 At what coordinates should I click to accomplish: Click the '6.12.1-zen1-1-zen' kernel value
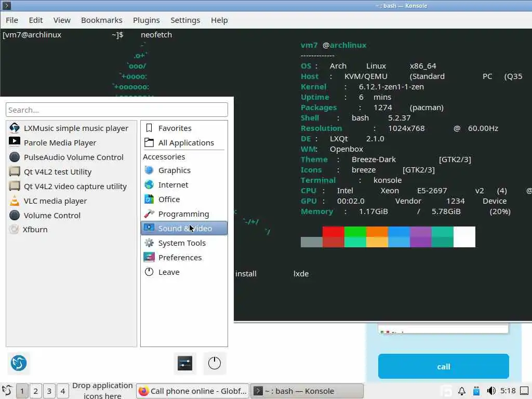(x=391, y=87)
